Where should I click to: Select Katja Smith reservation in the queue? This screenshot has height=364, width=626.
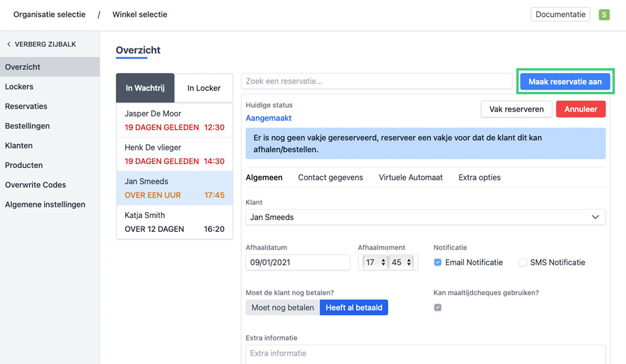tap(175, 222)
